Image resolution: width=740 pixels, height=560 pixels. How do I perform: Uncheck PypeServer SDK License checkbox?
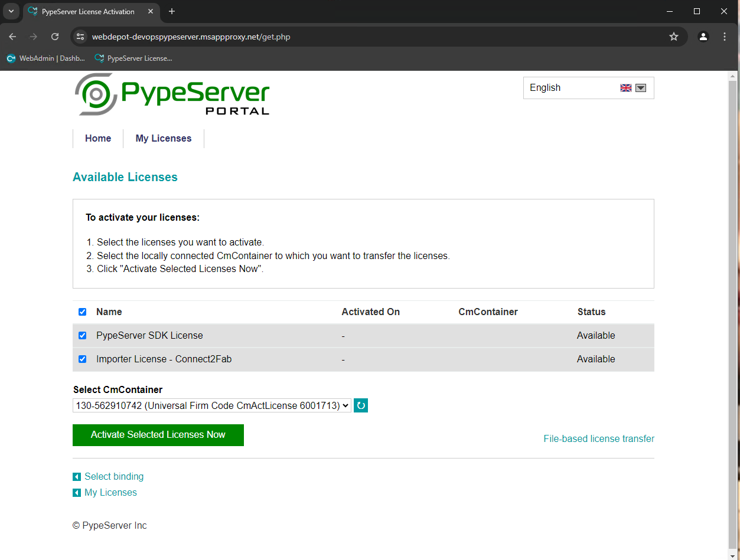coord(82,335)
